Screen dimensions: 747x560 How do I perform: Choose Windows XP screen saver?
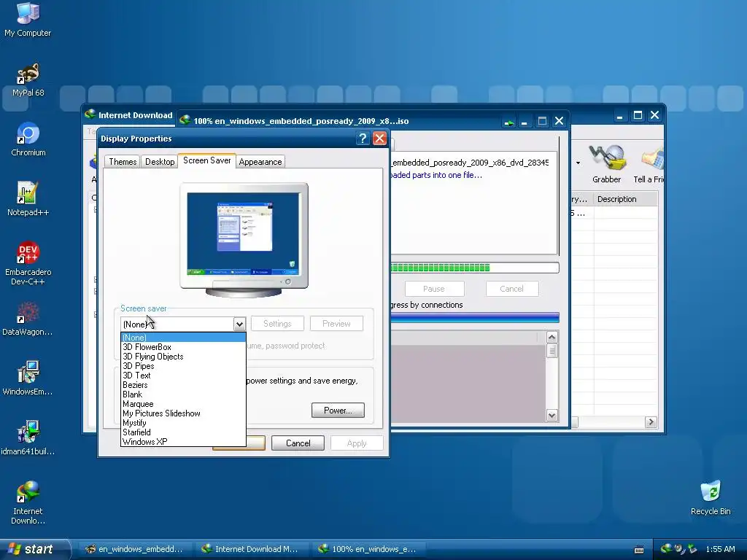(x=183, y=442)
